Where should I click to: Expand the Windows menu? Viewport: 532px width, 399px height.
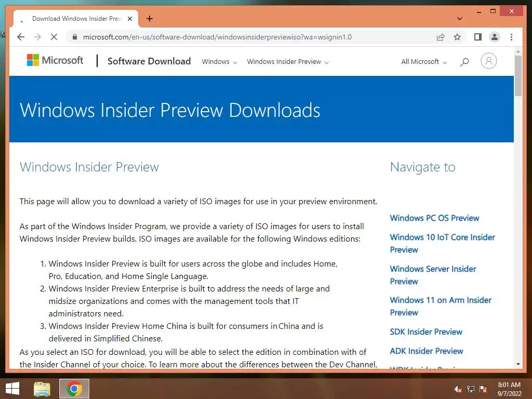[219, 62]
